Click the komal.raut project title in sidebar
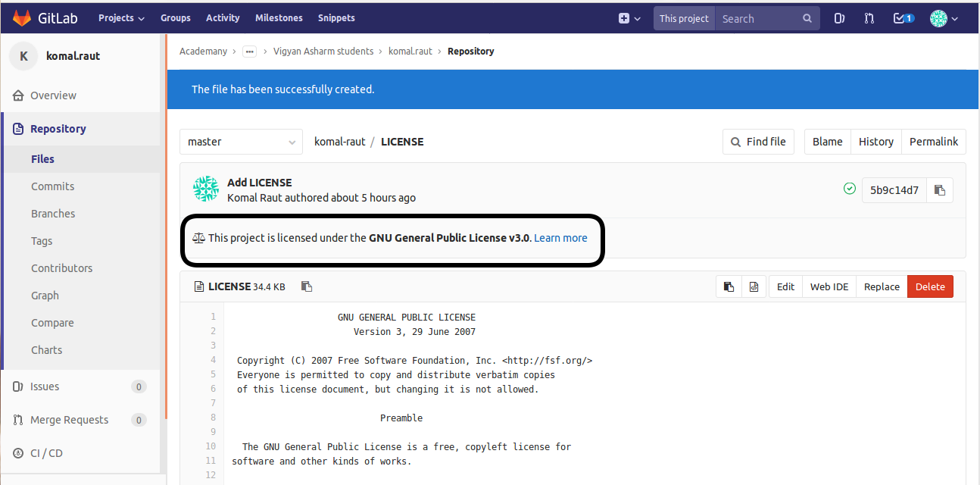Image resolution: width=980 pixels, height=485 pixels. (73, 56)
